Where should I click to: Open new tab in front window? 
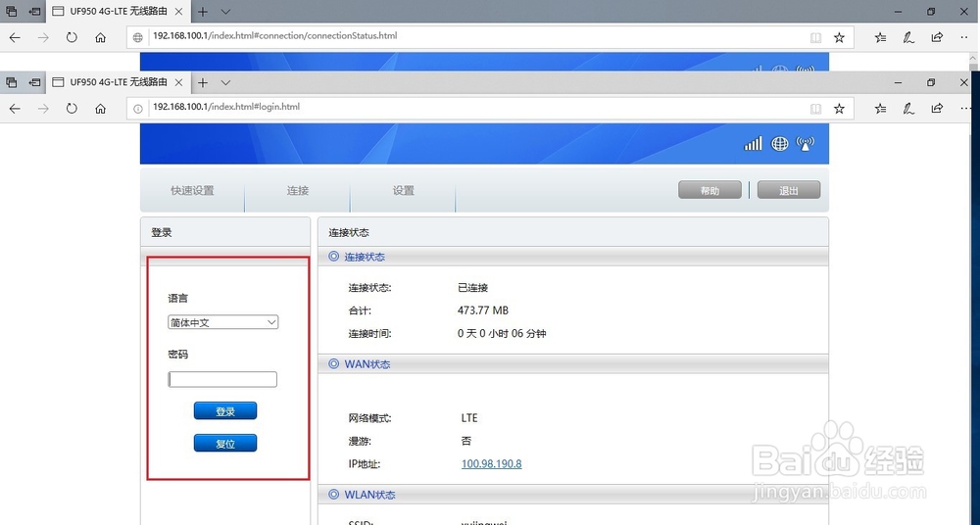click(x=203, y=82)
